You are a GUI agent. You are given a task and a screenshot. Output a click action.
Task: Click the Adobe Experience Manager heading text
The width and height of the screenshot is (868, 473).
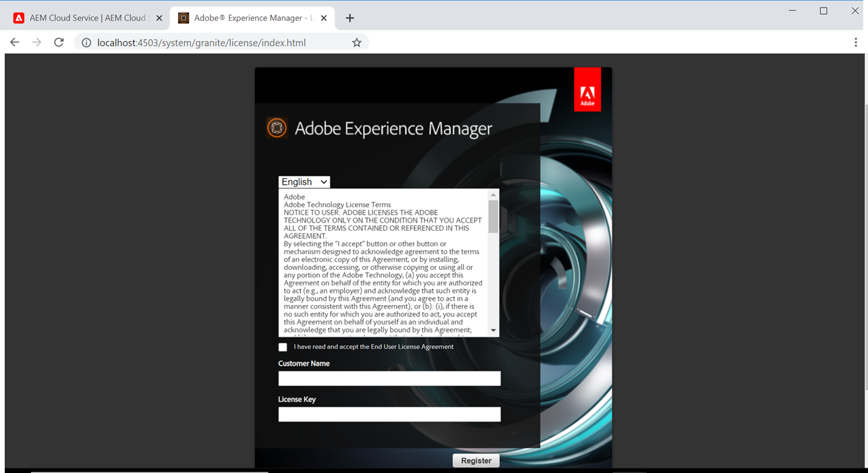(394, 128)
